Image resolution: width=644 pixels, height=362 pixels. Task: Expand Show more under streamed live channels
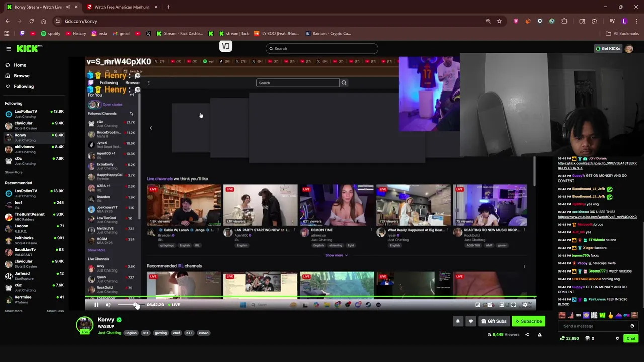336,255
